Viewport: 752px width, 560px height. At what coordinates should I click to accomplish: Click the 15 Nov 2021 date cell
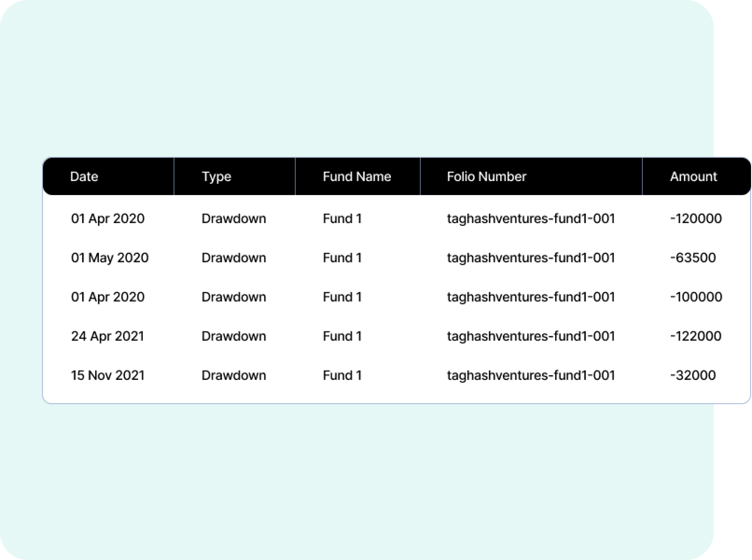coord(108,376)
